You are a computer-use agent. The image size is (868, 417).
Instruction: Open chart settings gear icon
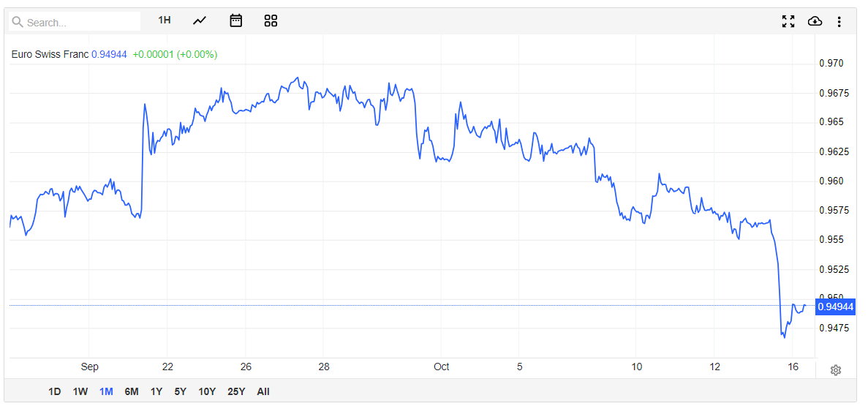click(836, 370)
